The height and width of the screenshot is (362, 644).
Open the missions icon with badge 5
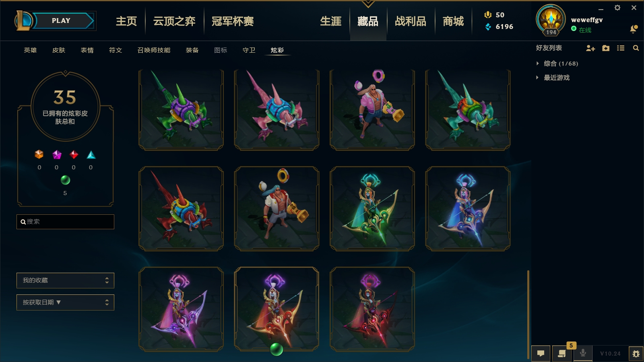point(562,354)
